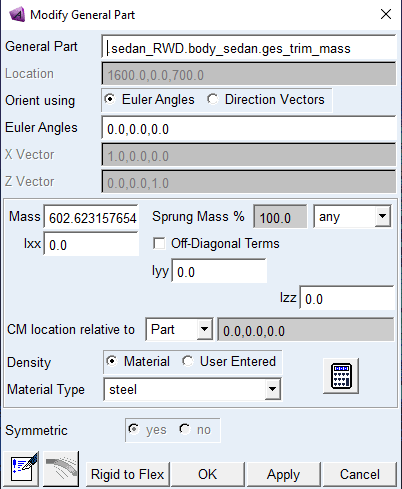Click the Euler Angles value field
Image resolution: width=402 pixels, height=489 pixels.
point(249,129)
